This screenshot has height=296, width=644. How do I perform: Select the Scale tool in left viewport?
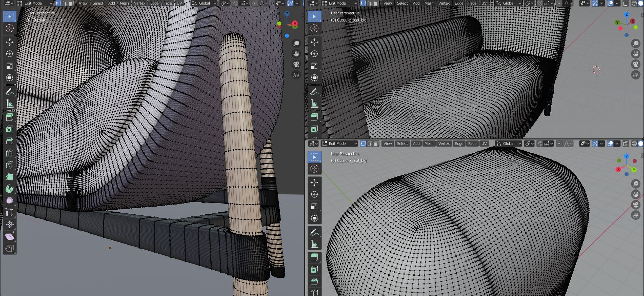point(10,66)
